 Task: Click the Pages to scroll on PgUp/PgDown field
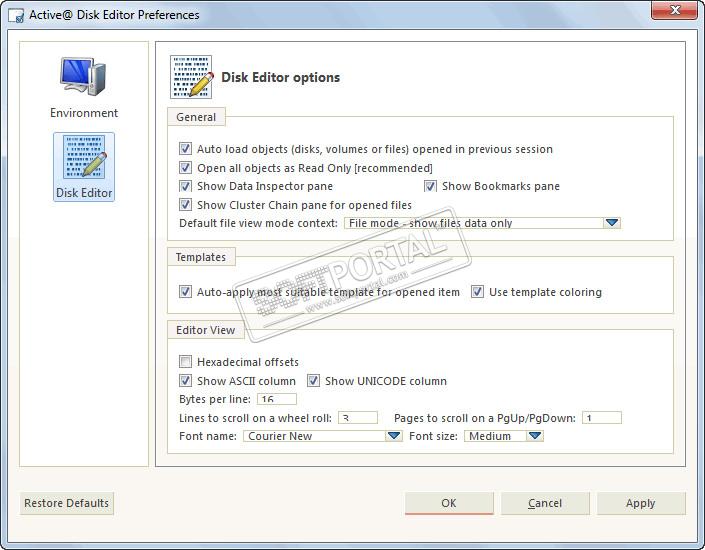[602, 418]
